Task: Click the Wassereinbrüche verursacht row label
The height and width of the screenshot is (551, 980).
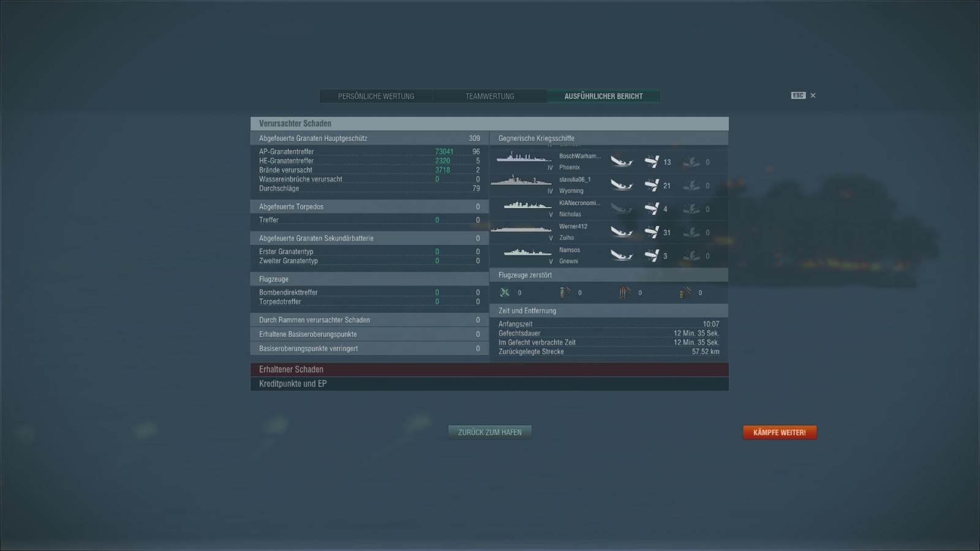Action: [x=300, y=179]
